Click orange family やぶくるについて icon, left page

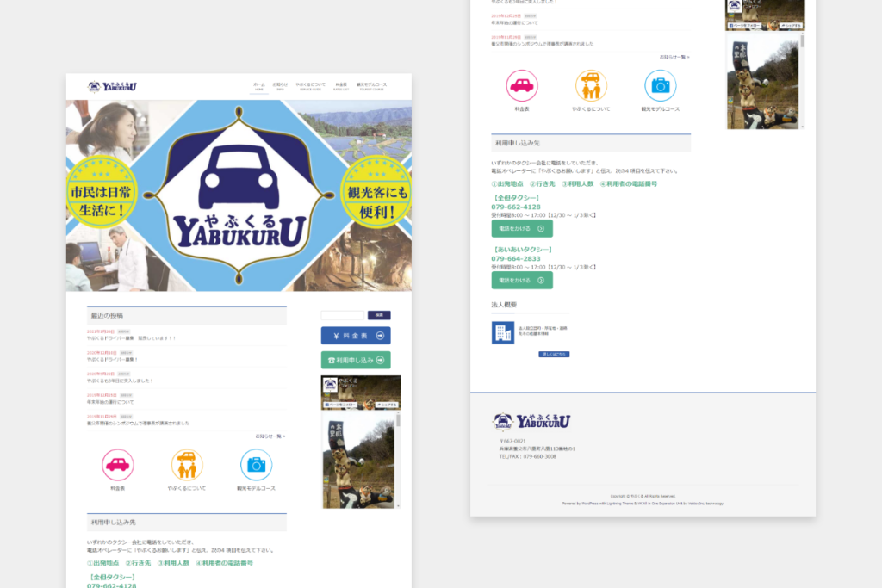coord(187,465)
